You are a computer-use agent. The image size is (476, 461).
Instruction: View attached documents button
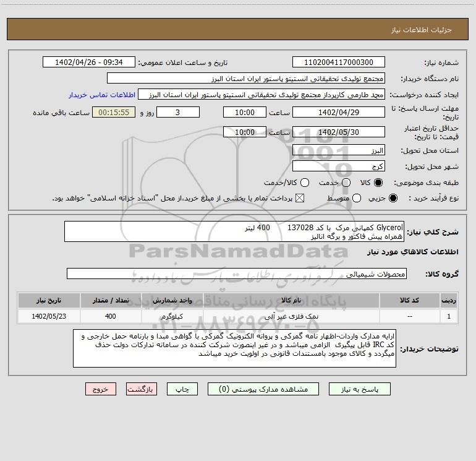click(x=263, y=389)
